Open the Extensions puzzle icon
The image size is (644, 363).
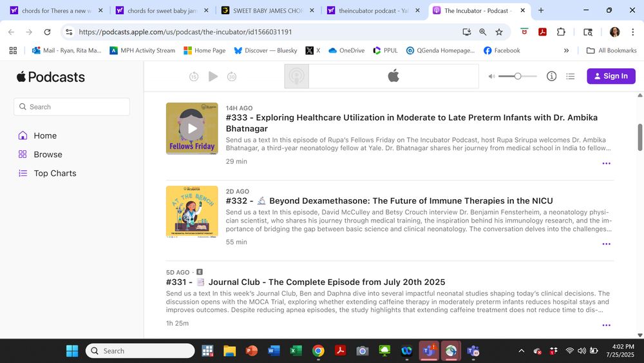[561, 32]
